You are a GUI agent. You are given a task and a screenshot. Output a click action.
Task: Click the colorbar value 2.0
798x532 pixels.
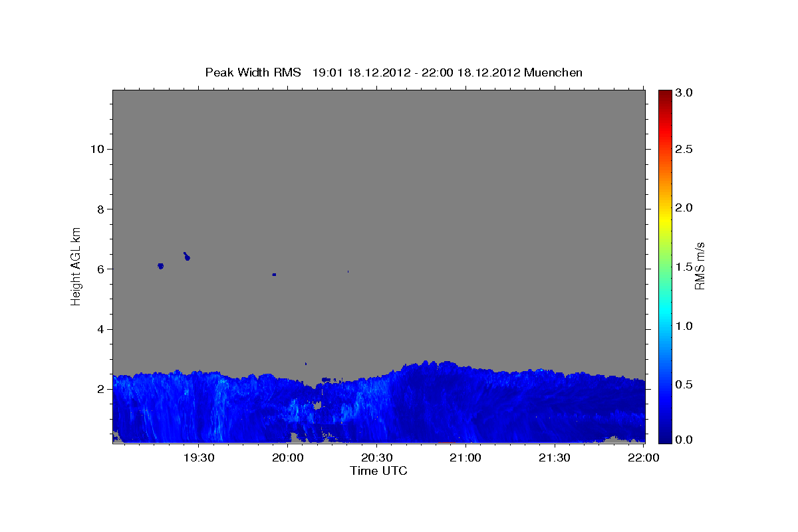pos(684,208)
